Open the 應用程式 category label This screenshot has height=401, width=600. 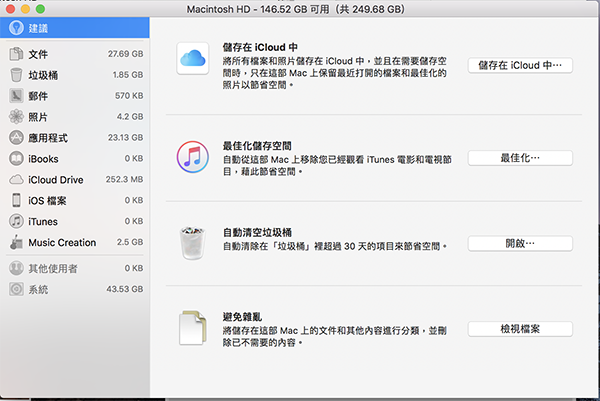[48, 138]
